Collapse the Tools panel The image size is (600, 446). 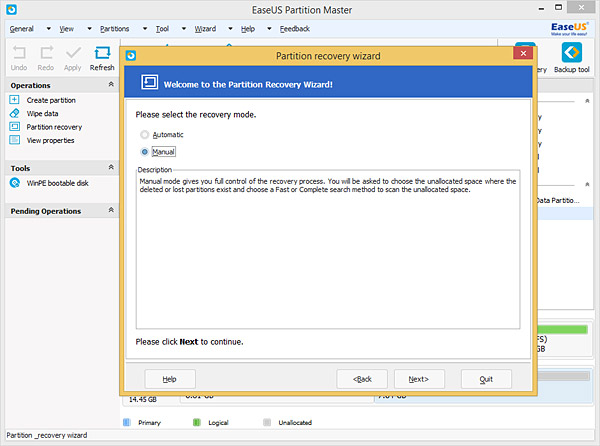coord(111,167)
